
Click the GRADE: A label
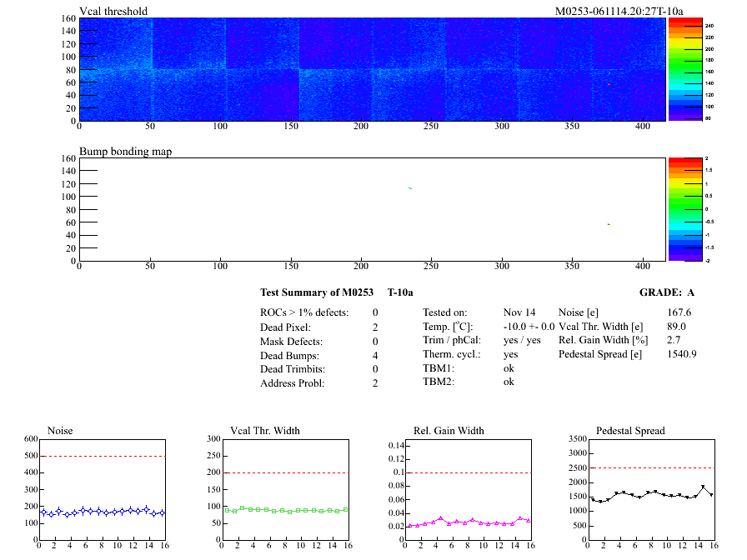pos(667,292)
